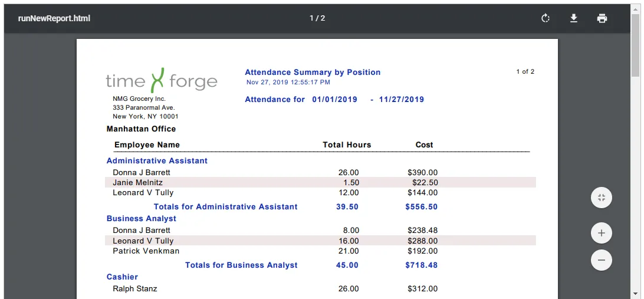This screenshot has width=644, height=299.
Task: Click the Manhattan Office heading
Action: (x=141, y=129)
